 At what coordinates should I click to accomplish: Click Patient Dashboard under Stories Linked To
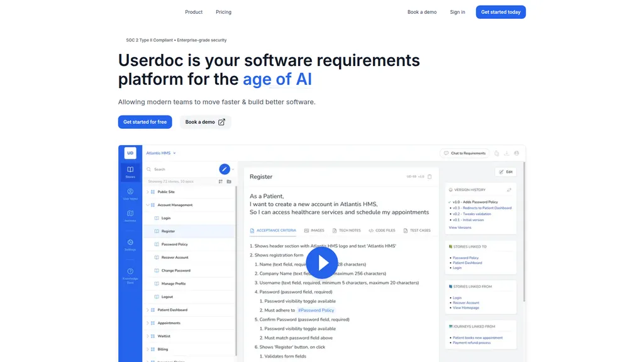click(467, 263)
